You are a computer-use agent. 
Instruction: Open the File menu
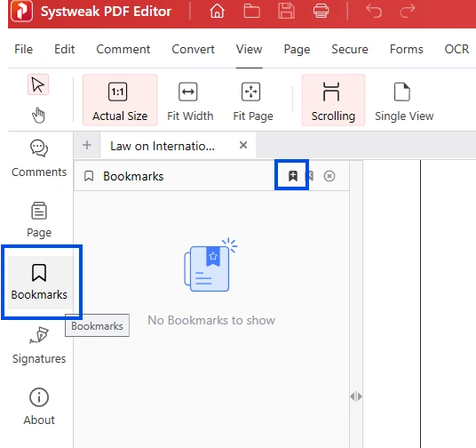coord(23,49)
